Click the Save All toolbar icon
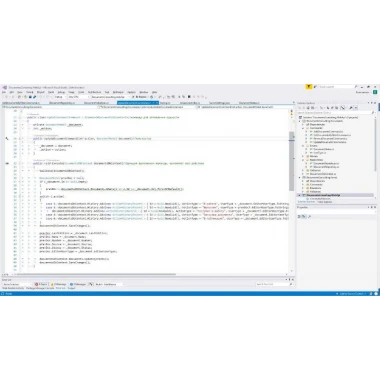380x380 pixels. click(x=34, y=97)
